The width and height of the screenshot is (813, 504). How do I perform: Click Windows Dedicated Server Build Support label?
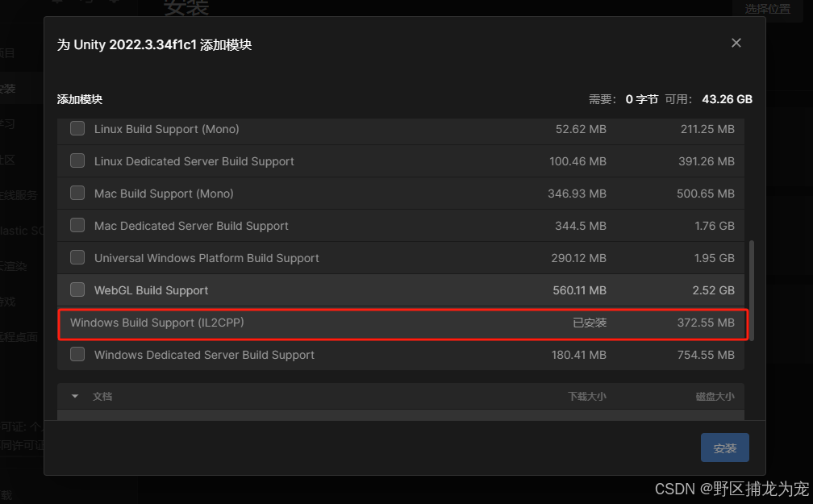(x=204, y=355)
